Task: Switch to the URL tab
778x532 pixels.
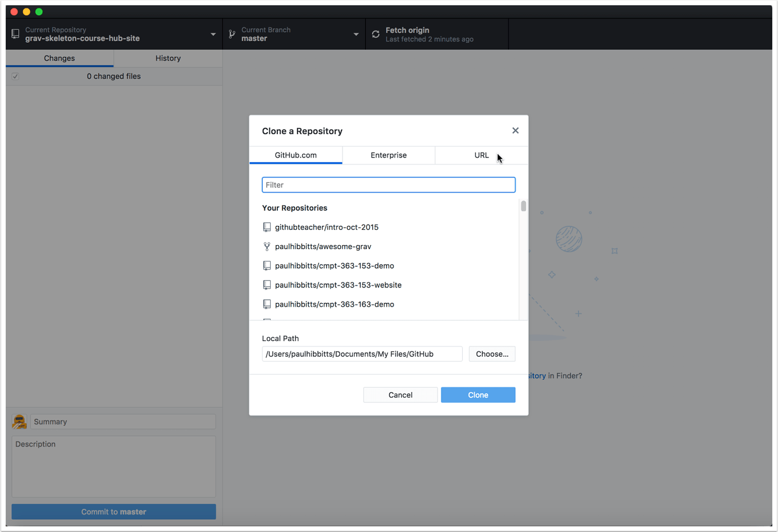Action: click(481, 155)
